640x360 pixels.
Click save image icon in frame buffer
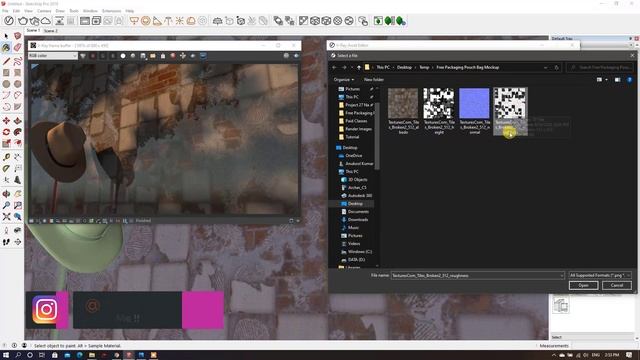pyautogui.click(x=143, y=56)
